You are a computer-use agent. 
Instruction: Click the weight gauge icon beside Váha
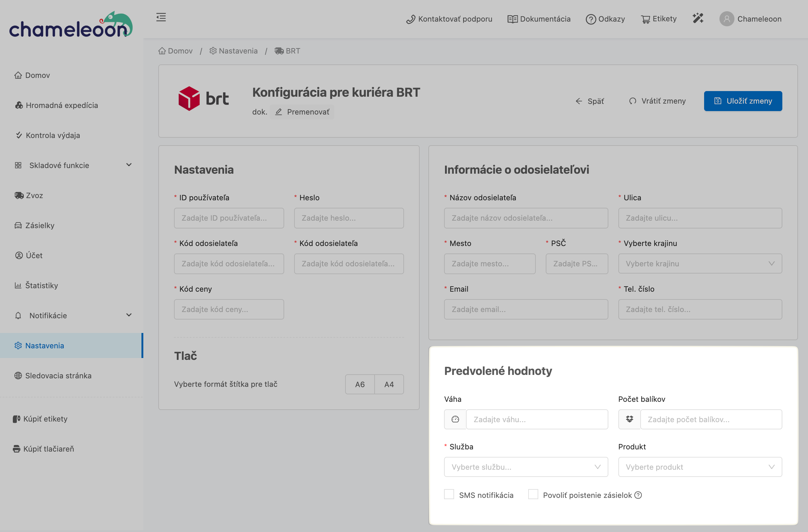tap(455, 419)
